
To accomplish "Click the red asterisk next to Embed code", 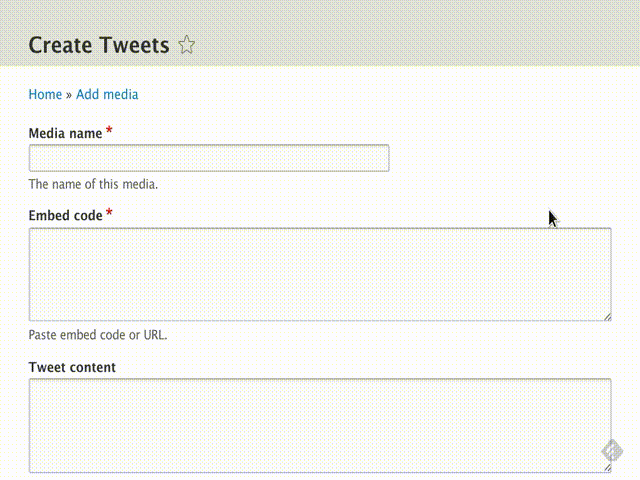I will pyautogui.click(x=109, y=214).
